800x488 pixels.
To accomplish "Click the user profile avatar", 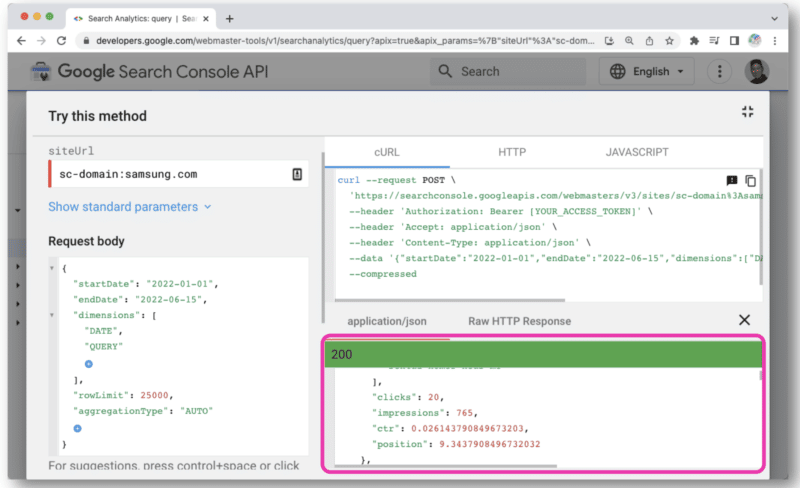I will click(x=757, y=72).
